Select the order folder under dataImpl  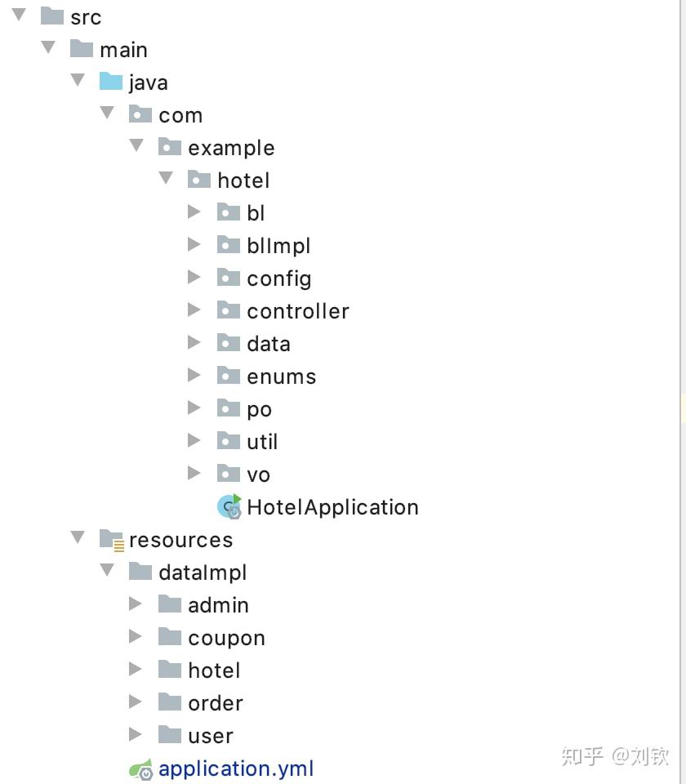215,702
